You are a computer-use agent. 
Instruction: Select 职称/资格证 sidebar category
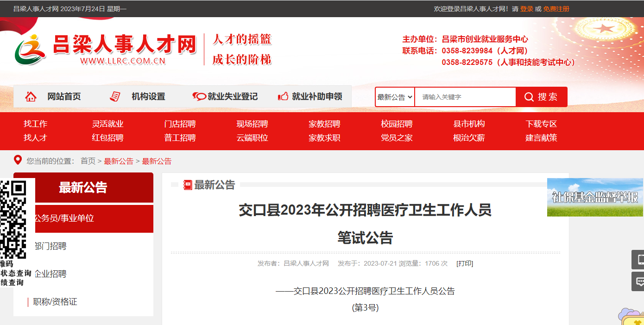click(x=55, y=302)
